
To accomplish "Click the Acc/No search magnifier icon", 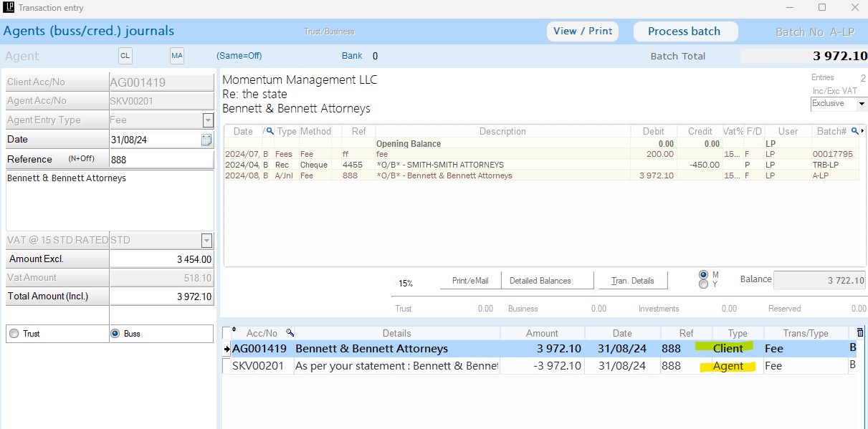I will pyautogui.click(x=290, y=333).
